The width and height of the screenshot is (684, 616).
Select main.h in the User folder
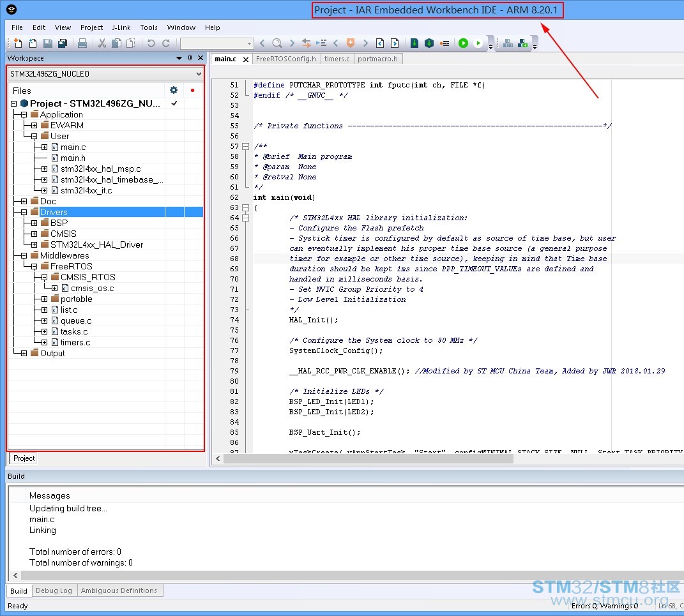pos(73,158)
